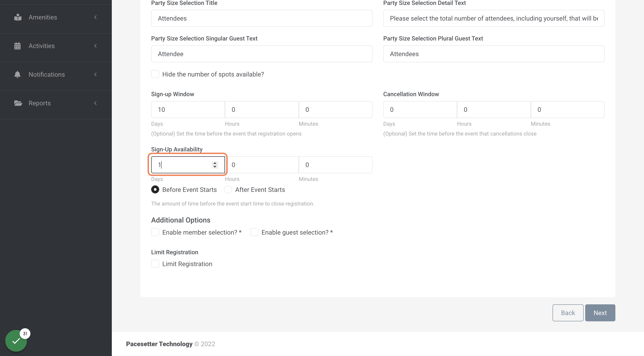This screenshot has height=356, width=644.
Task: Click the Reports folder icon
Action: (18, 103)
